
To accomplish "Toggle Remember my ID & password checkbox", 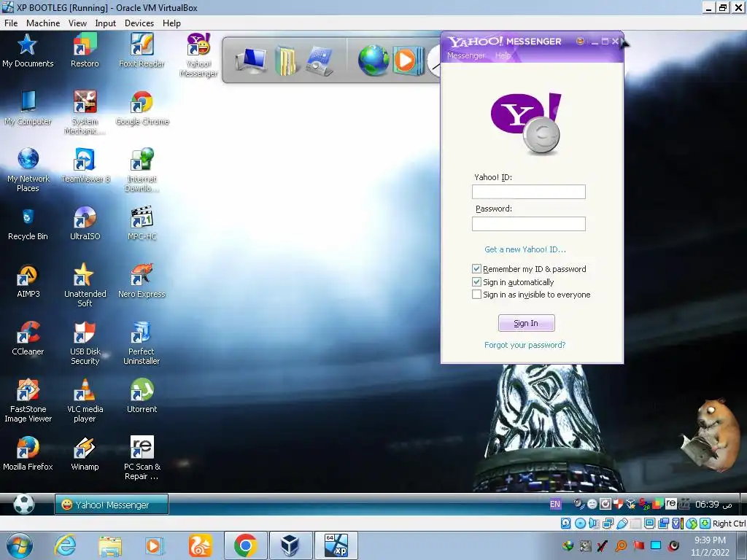I will pyautogui.click(x=476, y=269).
